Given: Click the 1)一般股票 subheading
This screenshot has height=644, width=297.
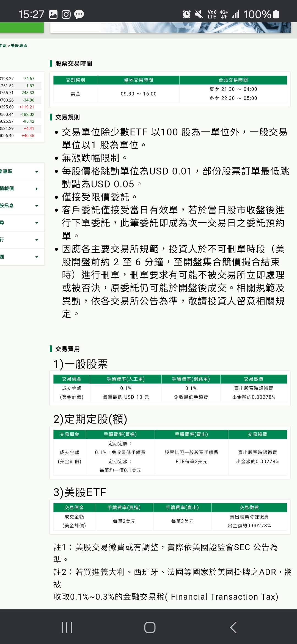Looking at the screenshot, I should 80,364.
